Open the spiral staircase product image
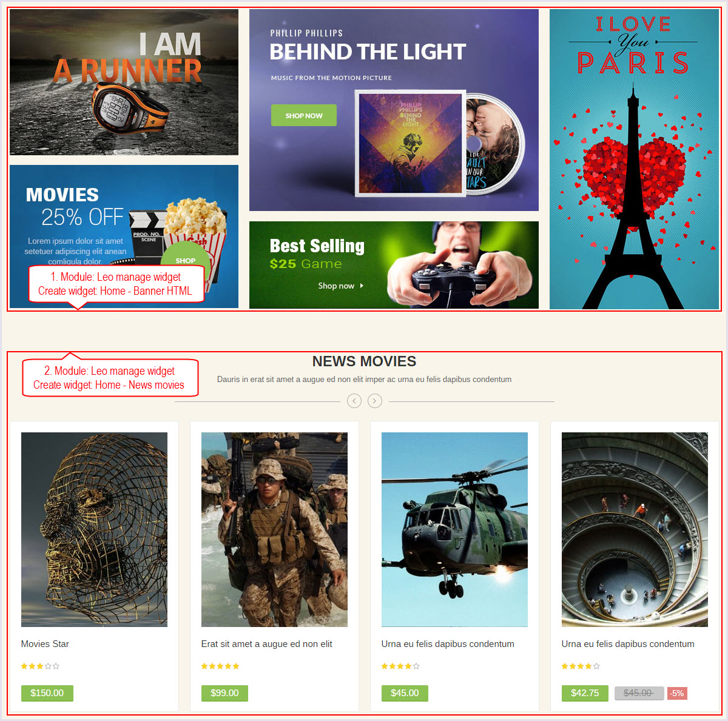This screenshot has height=721, width=728. 635,529
